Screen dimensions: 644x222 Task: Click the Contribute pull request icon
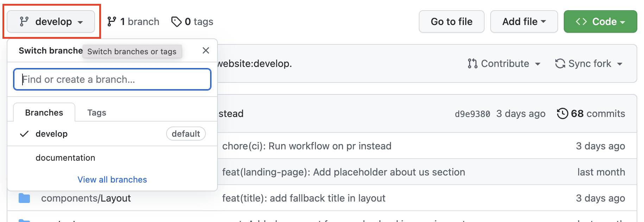473,63
